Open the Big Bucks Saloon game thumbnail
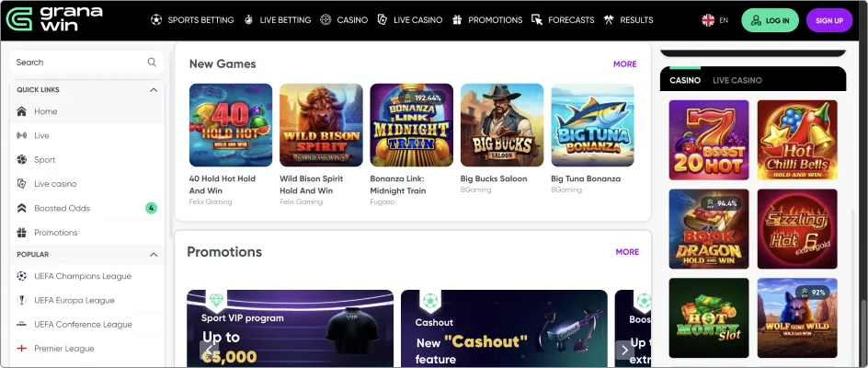This screenshot has width=868, height=368. pos(502,125)
